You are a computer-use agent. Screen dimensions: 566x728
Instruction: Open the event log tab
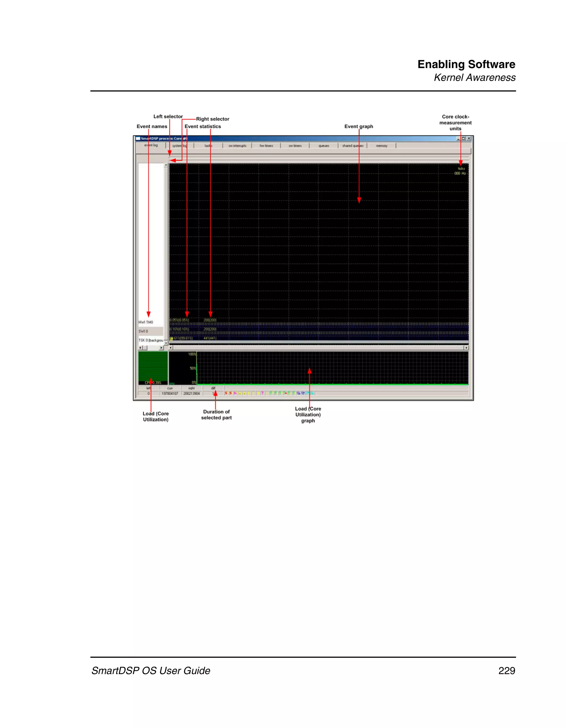coord(151,145)
